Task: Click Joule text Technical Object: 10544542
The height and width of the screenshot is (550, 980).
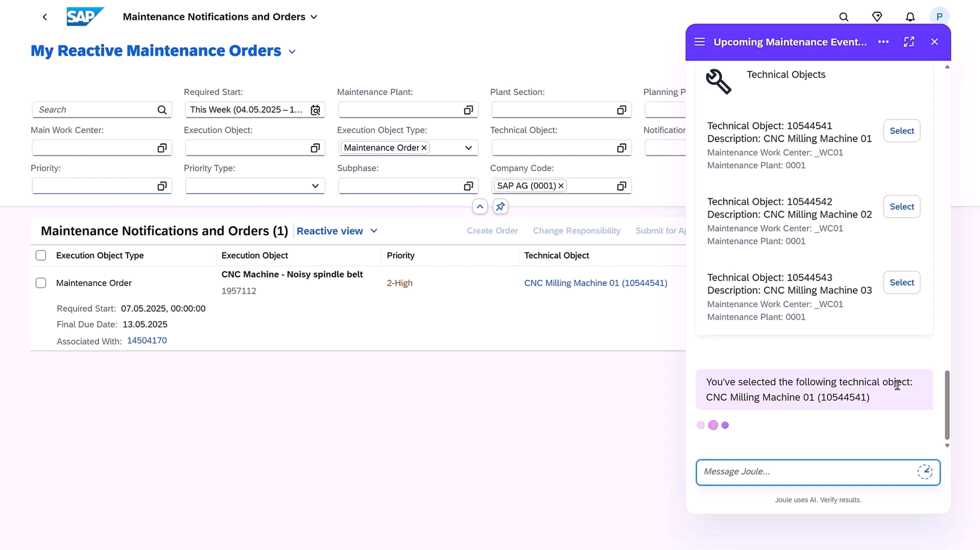Action: point(769,202)
